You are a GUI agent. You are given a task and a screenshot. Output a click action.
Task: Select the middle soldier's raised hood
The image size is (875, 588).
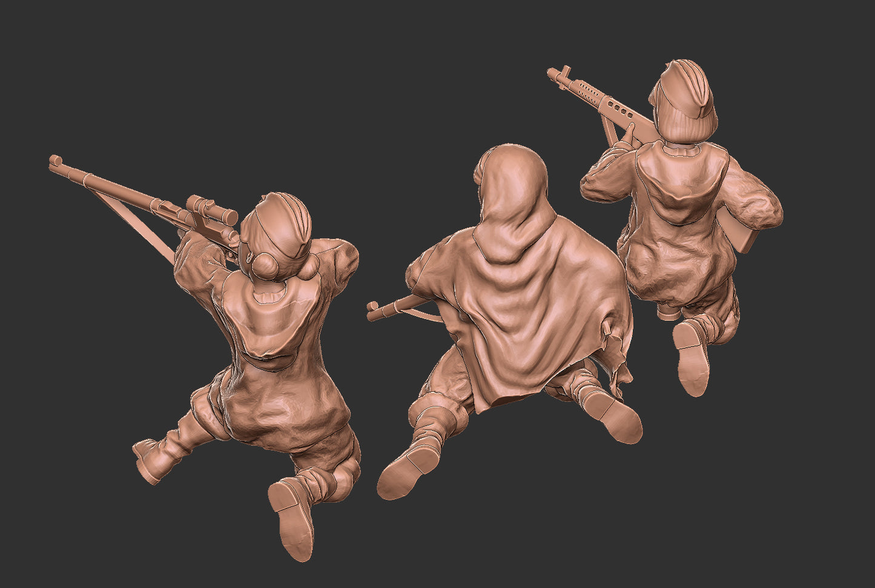[512, 182]
